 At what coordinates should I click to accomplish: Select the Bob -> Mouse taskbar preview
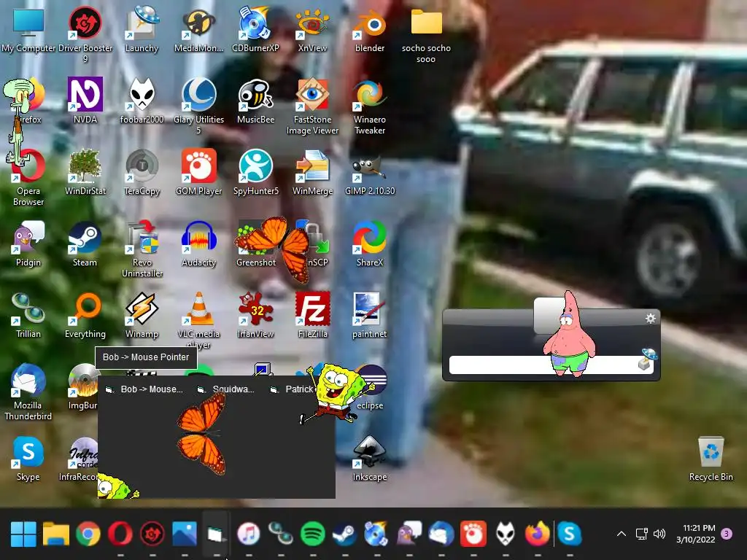(144, 389)
